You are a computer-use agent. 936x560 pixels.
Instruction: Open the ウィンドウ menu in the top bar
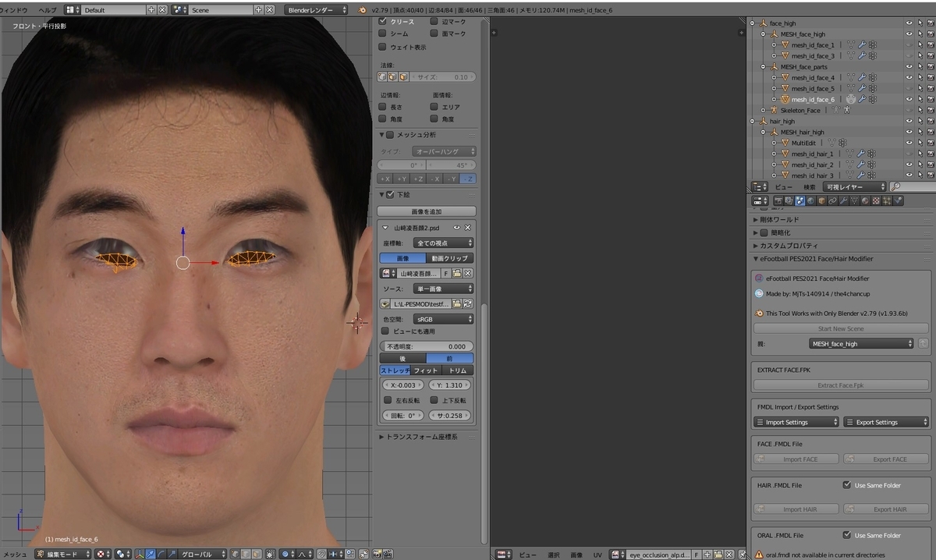click(14, 10)
